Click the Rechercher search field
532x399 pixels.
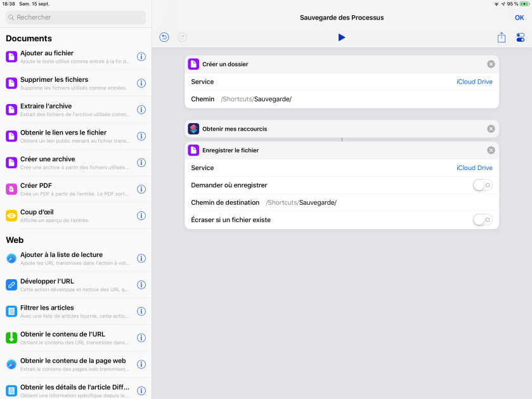[x=76, y=17]
